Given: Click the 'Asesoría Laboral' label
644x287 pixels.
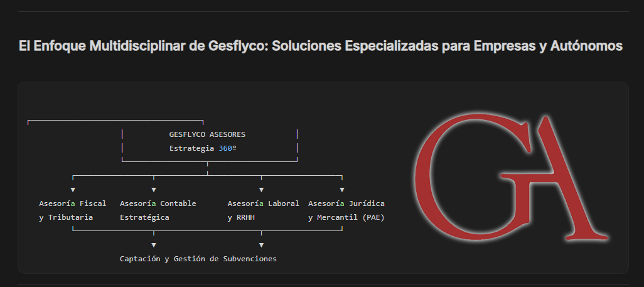Looking at the screenshot, I should pyautogui.click(x=263, y=203).
